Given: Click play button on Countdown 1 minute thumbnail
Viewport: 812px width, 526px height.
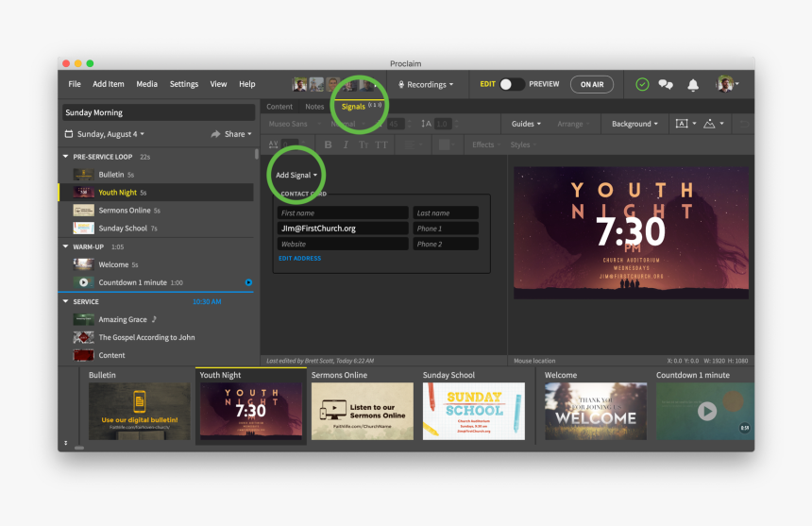Looking at the screenshot, I should tap(707, 411).
